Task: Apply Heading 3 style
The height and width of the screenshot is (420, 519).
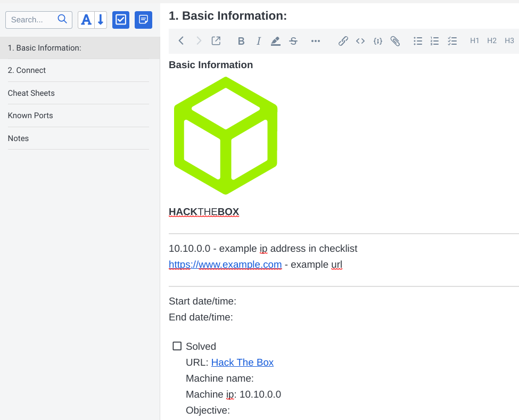Action: [509, 40]
